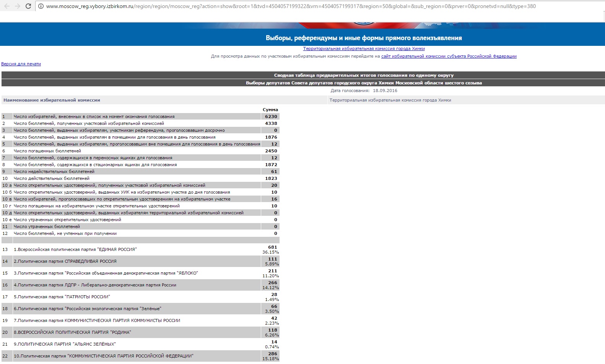This screenshot has height=364, width=605.
Task: Click value '4338'
Action: click(271, 123)
